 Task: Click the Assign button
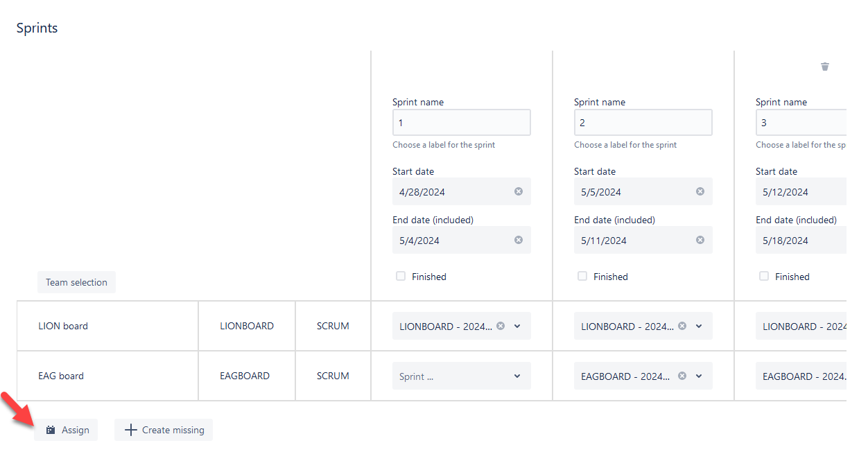pos(67,430)
